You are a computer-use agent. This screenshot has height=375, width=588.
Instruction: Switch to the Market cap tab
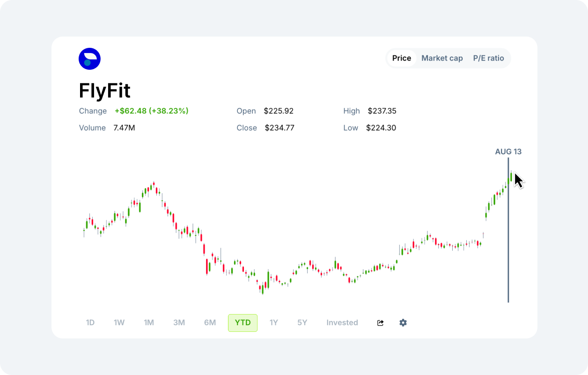(442, 58)
